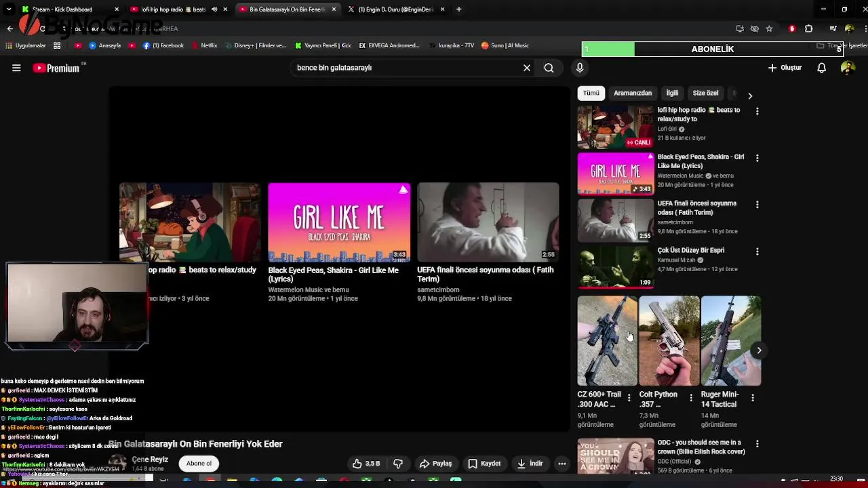Open options for the Colt Python short
This screenshot has width=868, height=488.
[x=691, y=398]
